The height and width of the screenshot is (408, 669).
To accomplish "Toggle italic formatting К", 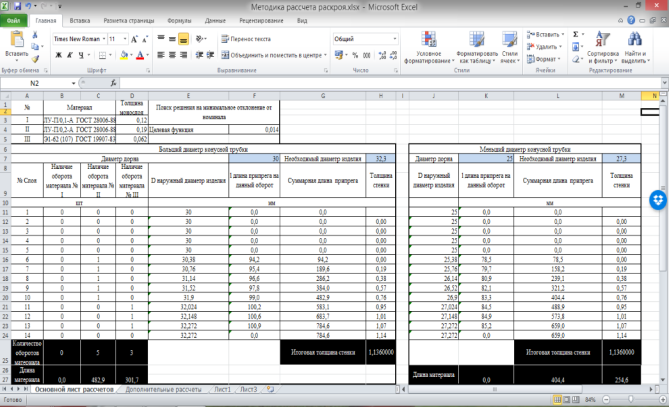I will click(x=70, y=55).
